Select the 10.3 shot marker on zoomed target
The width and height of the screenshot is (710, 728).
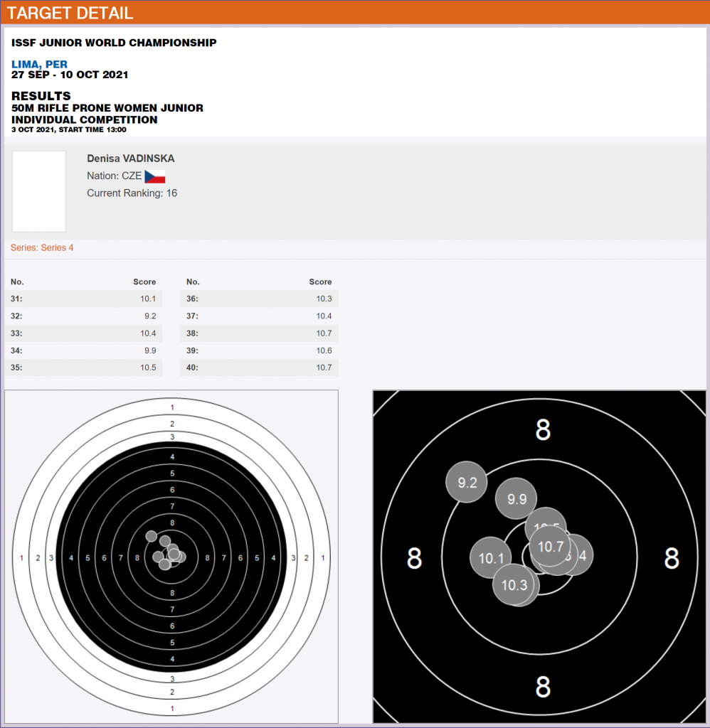(x=514, y=585)
